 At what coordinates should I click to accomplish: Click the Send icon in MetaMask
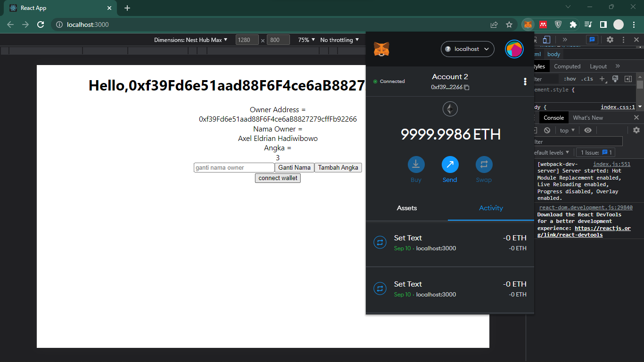point(450,164)
